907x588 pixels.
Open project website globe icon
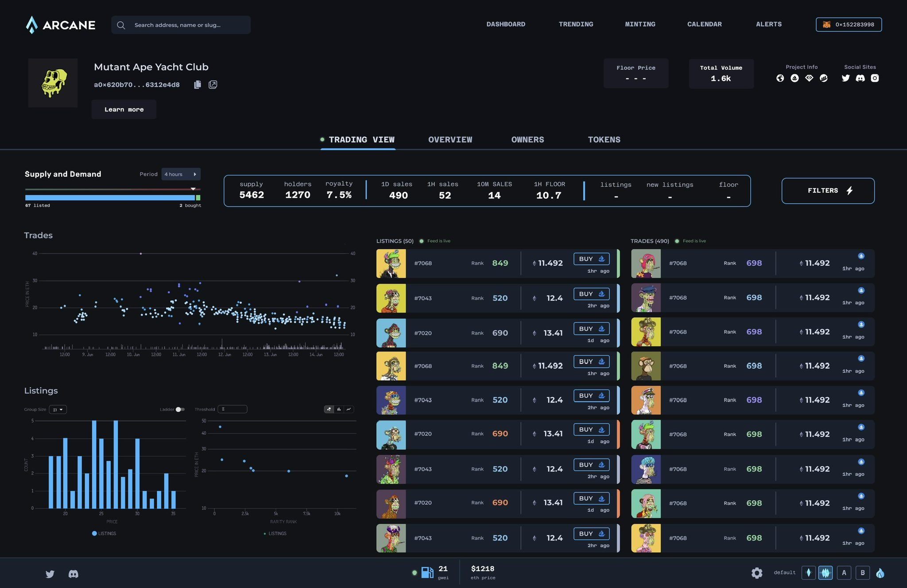click(780, 78)
